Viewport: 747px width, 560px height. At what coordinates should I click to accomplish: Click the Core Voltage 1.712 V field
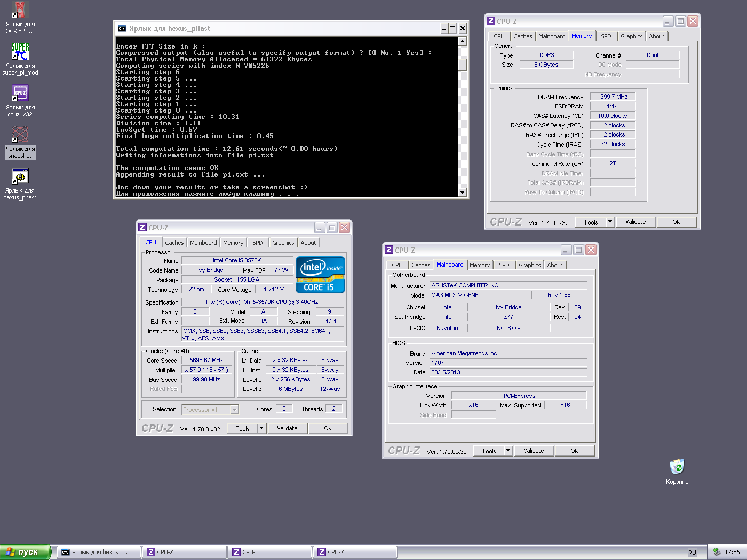click(274, 289)
